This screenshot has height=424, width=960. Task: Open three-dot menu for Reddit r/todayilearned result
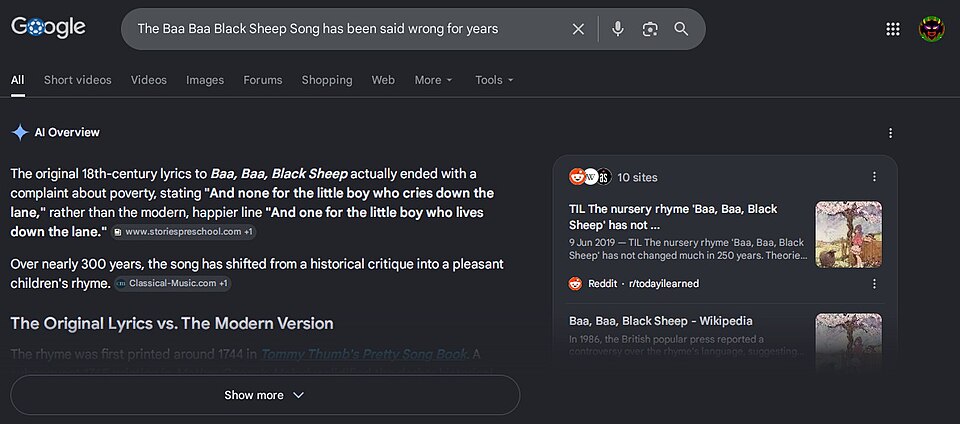point(874,283)
